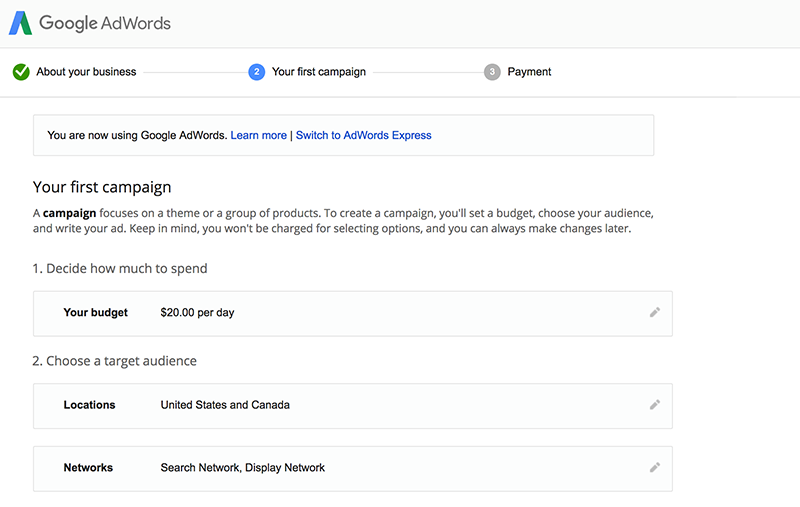Edit the budget using its pencil icon

coord(655,312)
